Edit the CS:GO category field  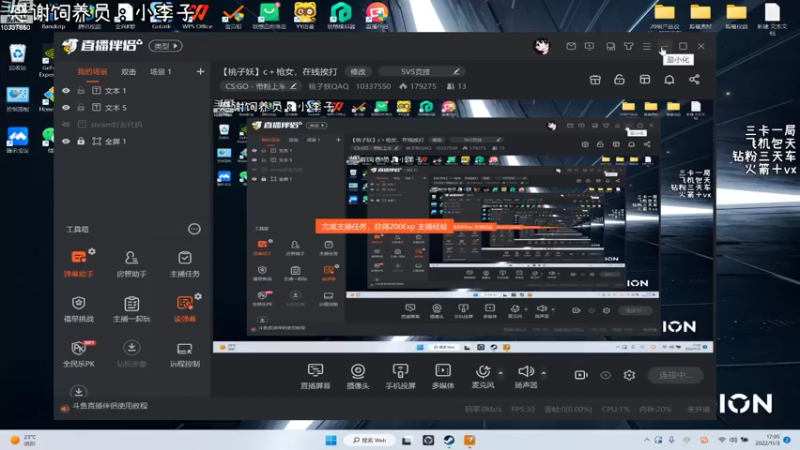point(261,86)
